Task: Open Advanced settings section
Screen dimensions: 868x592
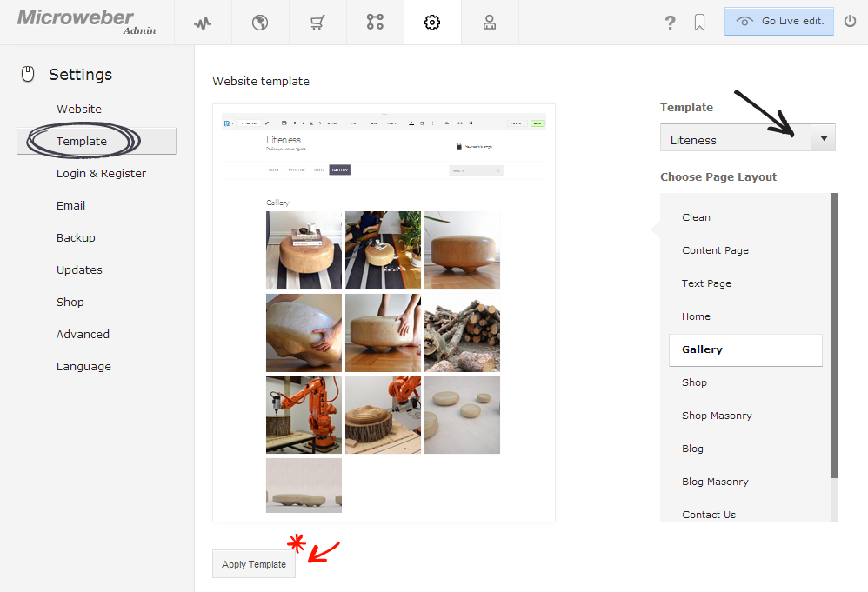Action: point(83,334)
